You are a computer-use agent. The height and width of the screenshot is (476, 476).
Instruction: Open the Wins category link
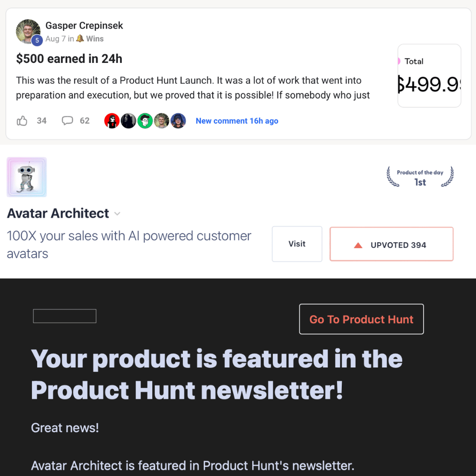coord(95,39)
